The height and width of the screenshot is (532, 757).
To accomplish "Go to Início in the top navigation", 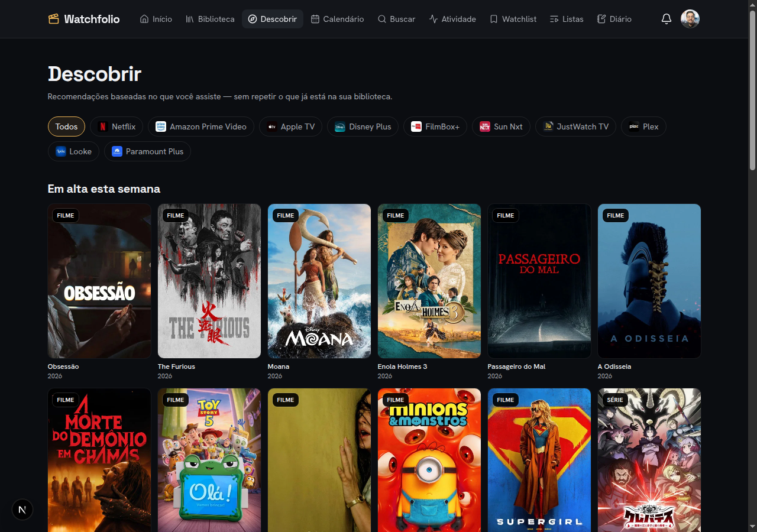I will point(156,19).
